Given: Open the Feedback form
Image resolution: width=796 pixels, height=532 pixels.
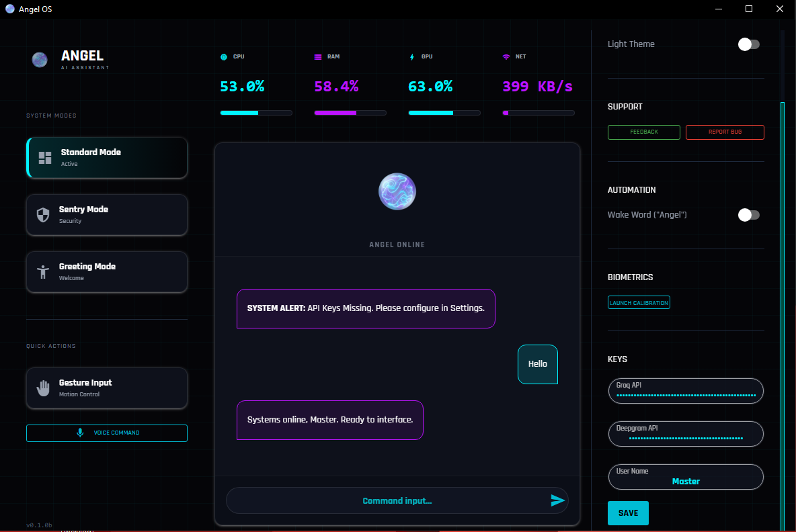Looking at the screenshot, I should [643, 132].
